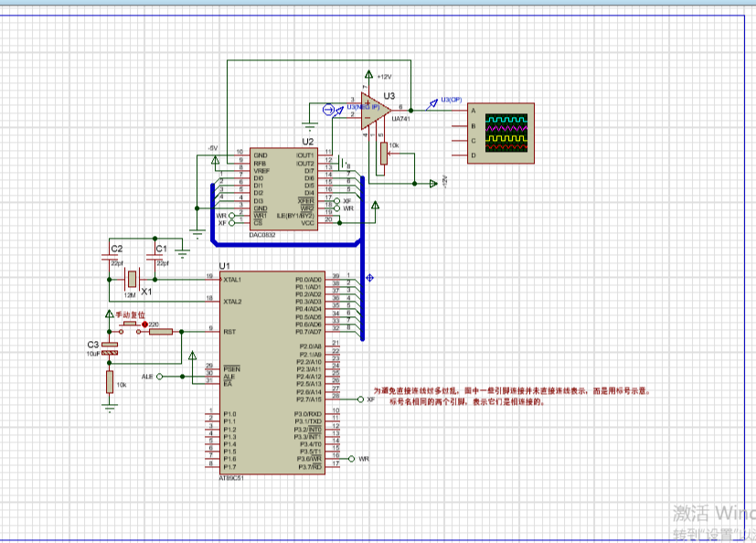Select the crystal X1 symbol
Viewport: 756px width, 543px height.
pyautogui.click(x=132, y=279)
